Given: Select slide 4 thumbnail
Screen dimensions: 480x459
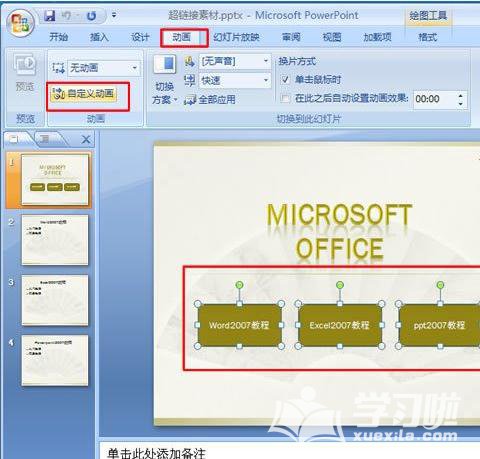Looking at the screenshot, I should coord(55,360).
